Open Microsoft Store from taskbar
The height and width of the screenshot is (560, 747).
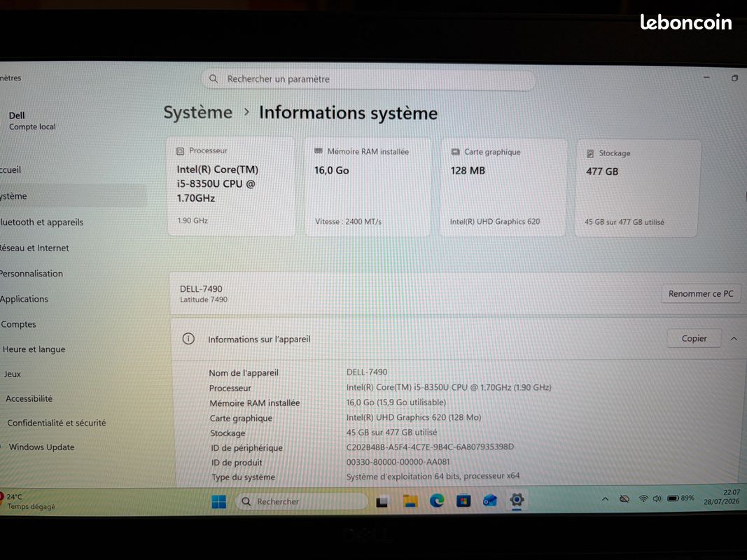pyautogui.click(x=463, y=500)
